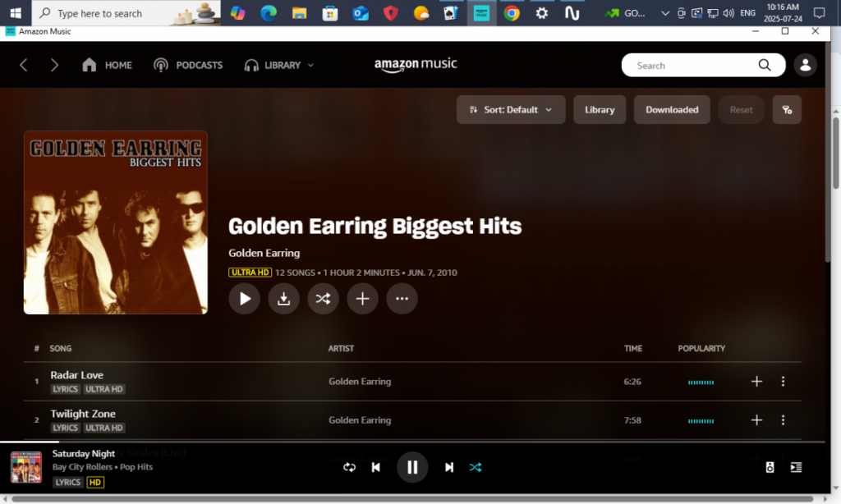841x504 pixels.
Task: Click the magnifying glass search icon
Action: pos(765,66)
